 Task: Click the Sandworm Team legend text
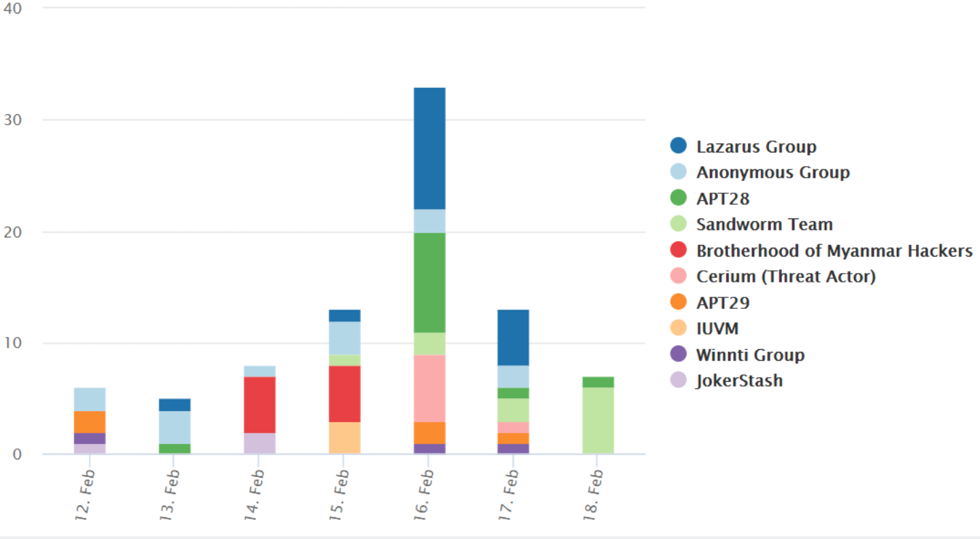pos(764,224)
